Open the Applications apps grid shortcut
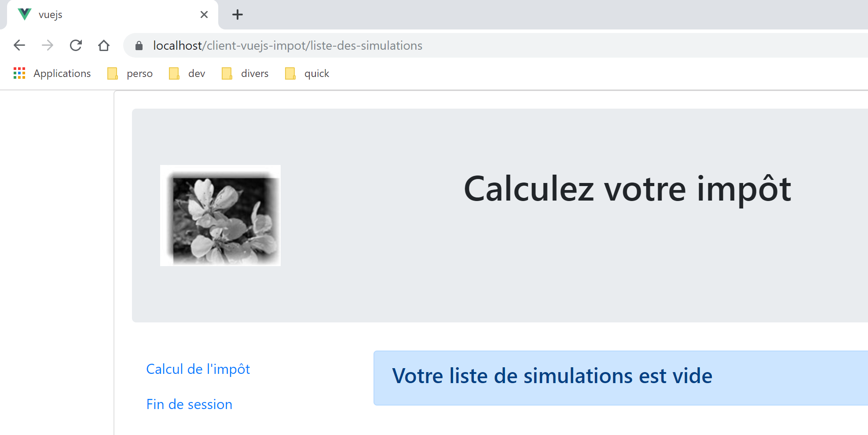Screen dimensions: 868x435 click(52, 73)
